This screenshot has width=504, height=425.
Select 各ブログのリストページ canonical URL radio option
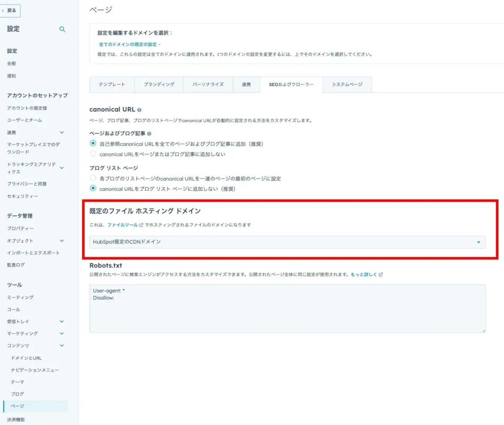pyautogui.click(x=92, y=178)
